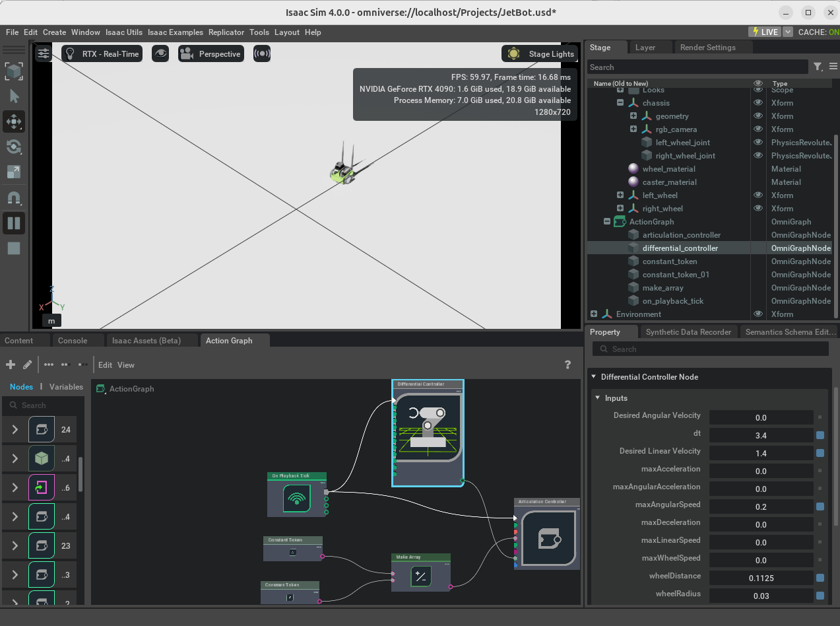The image size is (840, 626).
Task: Open the Replicator menu
Action: 226,32
